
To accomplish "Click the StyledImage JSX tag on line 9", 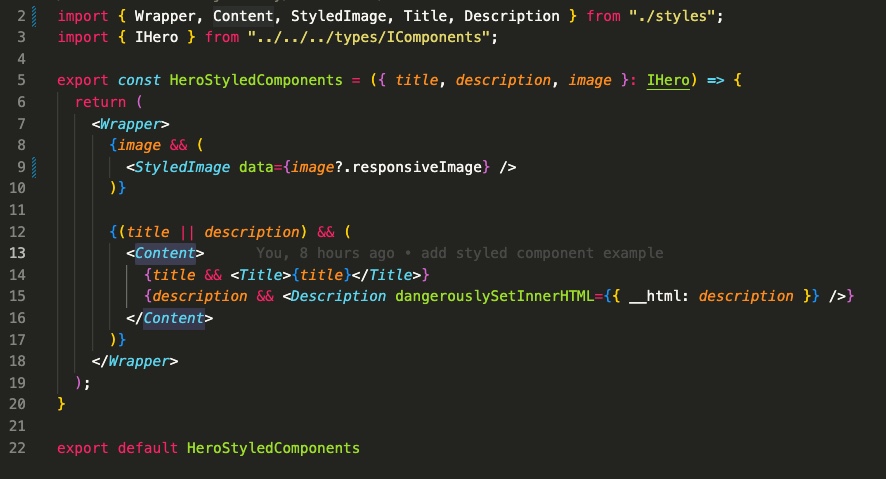I will coord(182,167).
